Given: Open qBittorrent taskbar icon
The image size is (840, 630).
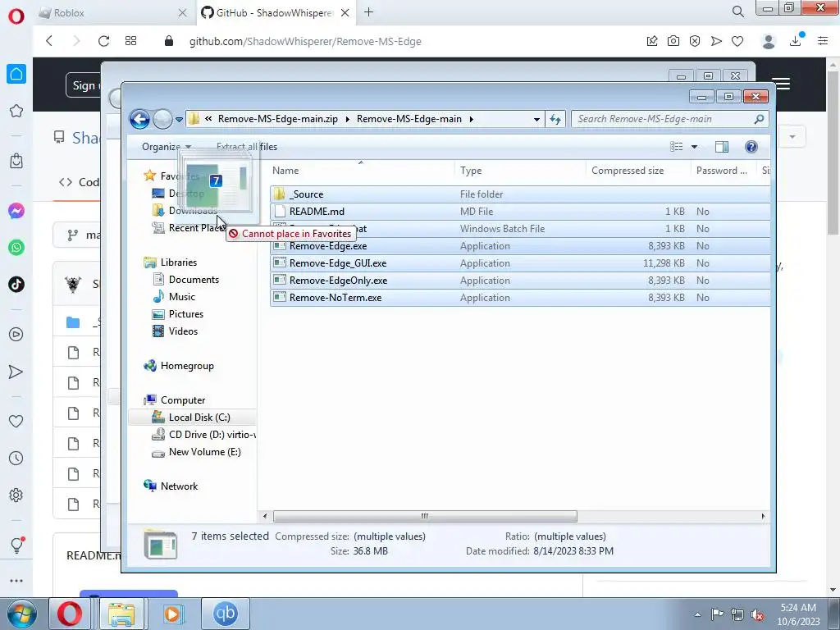Looking at the screenshot, I should [225, 614].
